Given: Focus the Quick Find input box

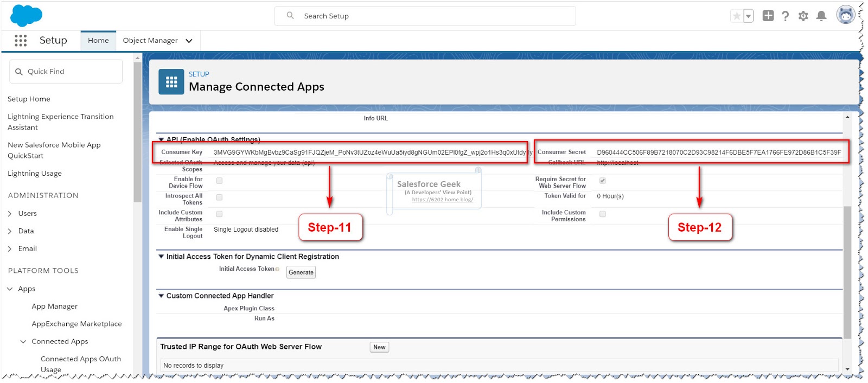Looking at the screenshot, I should pos(66,72).
